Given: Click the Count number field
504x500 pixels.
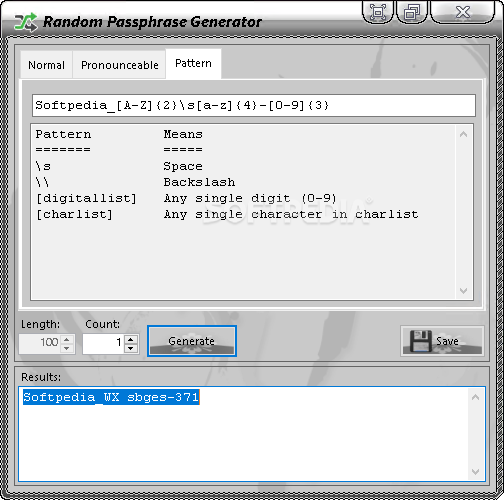Looking at the screenshot, I should [104, 344].
